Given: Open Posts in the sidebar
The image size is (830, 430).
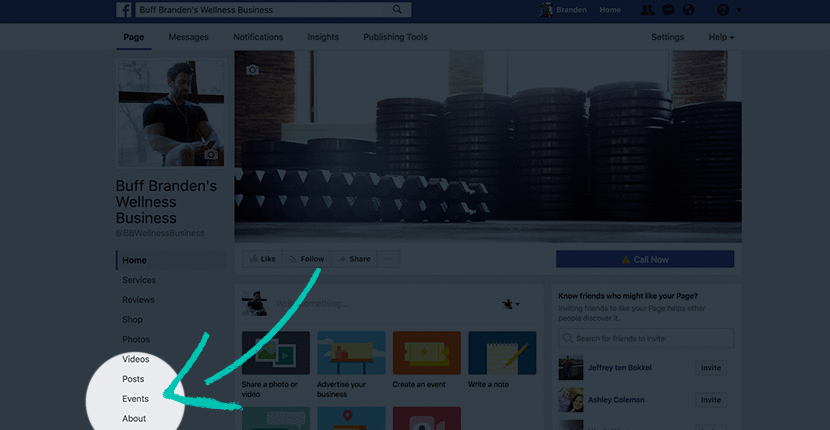Looking at the screenshot, I should coord(133,379).
